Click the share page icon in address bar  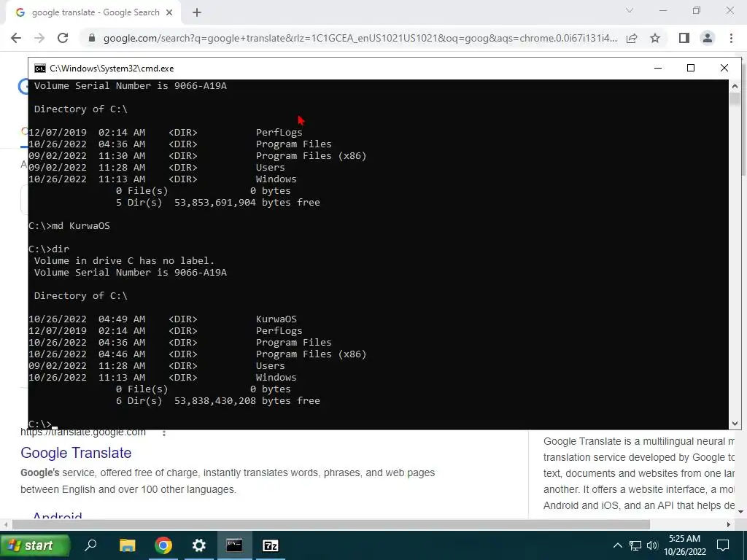pos(632,38)
